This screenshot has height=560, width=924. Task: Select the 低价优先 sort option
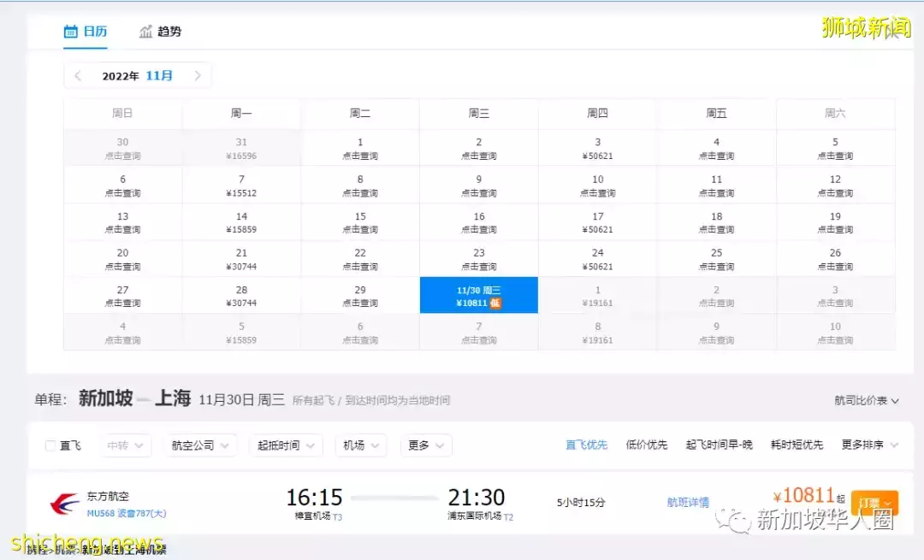[648, 445]
